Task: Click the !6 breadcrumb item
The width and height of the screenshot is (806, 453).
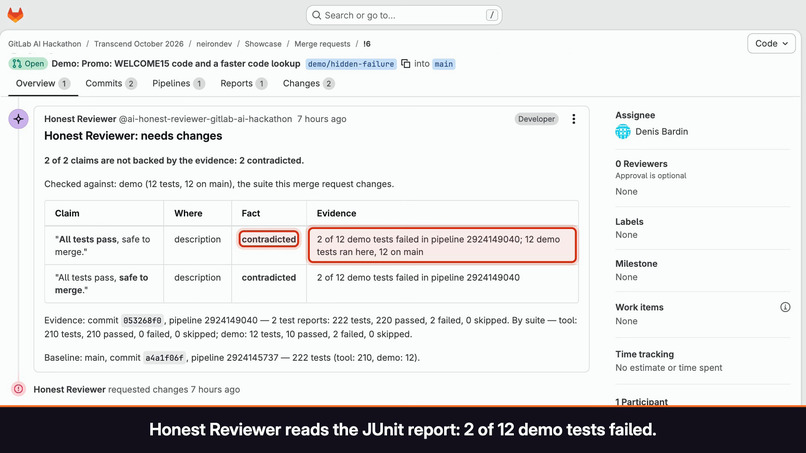Action: 367,44
